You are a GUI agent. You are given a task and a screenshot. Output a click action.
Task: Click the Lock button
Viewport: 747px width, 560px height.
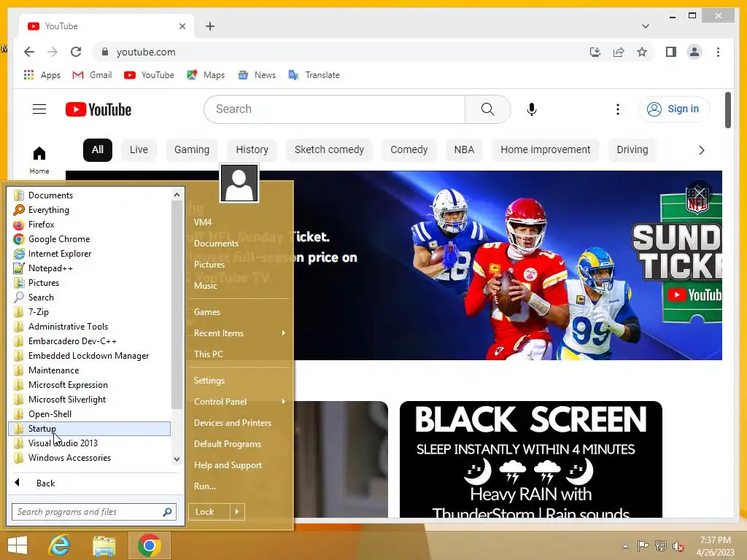(209, 512)
